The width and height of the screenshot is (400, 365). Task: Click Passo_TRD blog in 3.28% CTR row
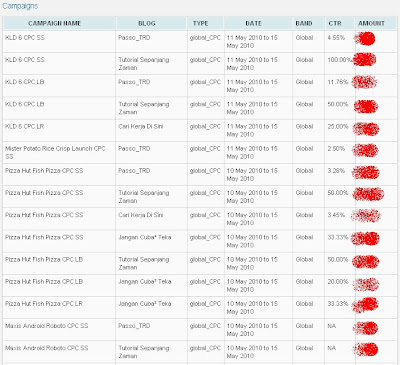pyautogui.click(x=134, y=171)
